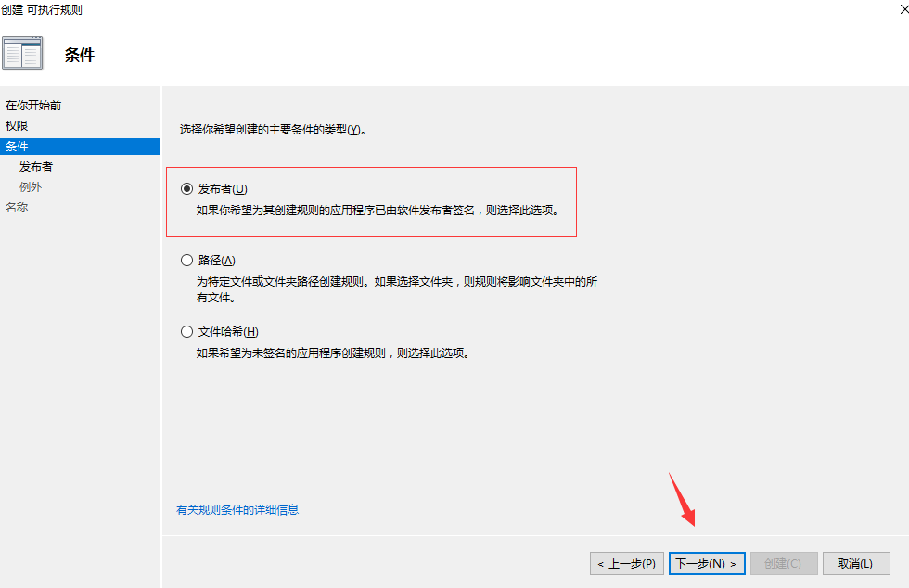Go to the 在你开始前 step in sidebar
The height and width of the screenshot is (588, 909).
pyautogui.click(x=33, y=106)
